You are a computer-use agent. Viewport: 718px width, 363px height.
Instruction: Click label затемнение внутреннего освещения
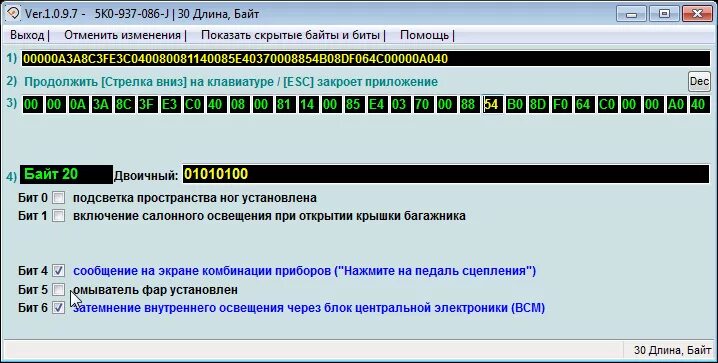click(309, 308)
